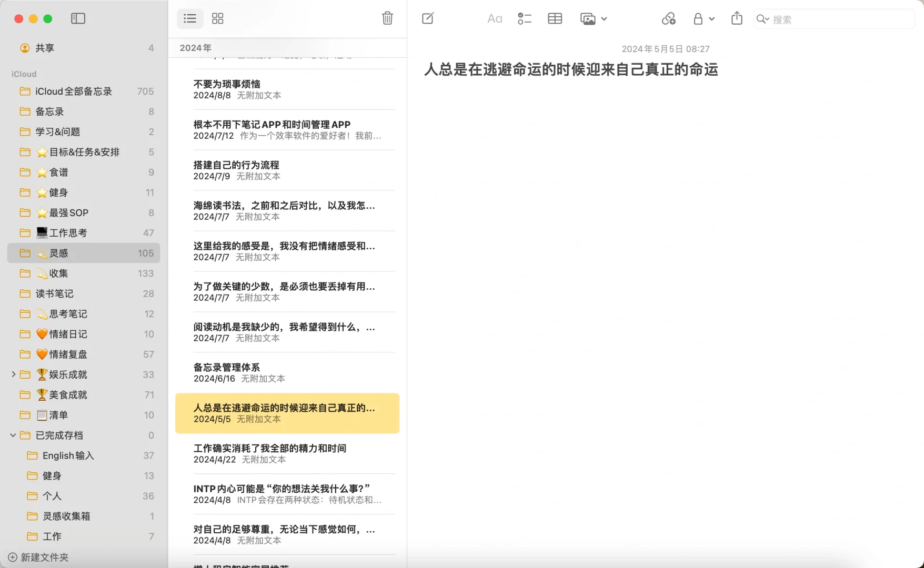Image resolution: width=924 pixels, height=568 pixels.
Task: Toggle the sidebar visibility
Action: [78, 18]
